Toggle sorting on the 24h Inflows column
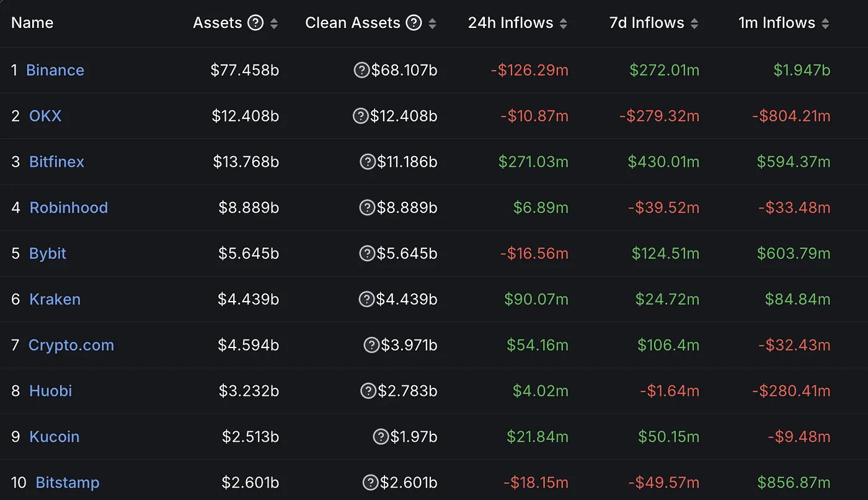Viewport: 868px width, 500px height. click(x=564, y=22)
